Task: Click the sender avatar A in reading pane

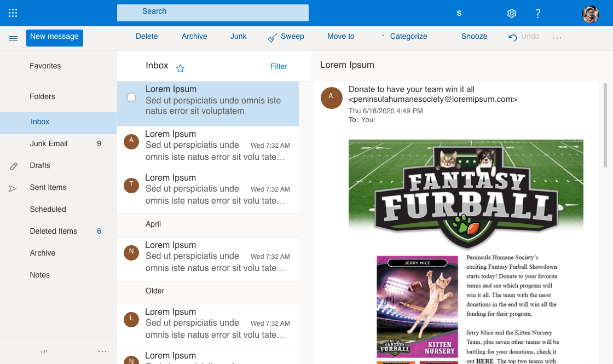Action: (332, 98)
